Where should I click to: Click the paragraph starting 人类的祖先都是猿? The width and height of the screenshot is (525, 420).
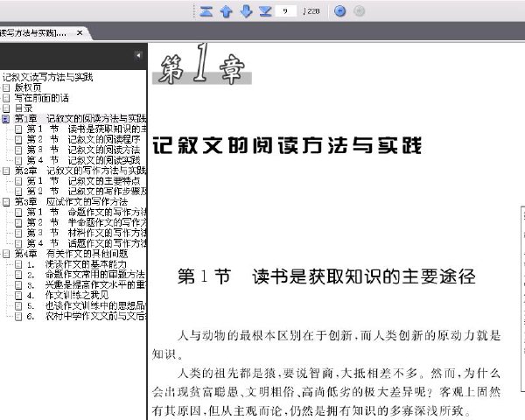[x=326, y=391]
